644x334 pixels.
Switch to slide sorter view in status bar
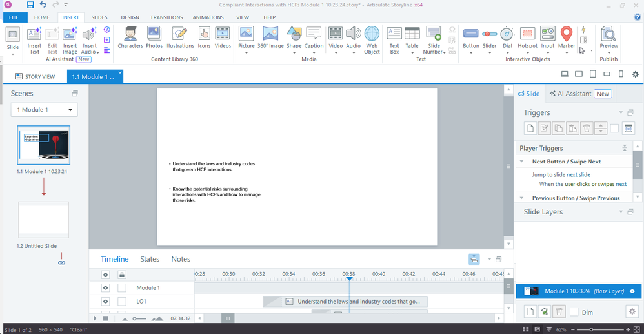(x=526, y=329)
